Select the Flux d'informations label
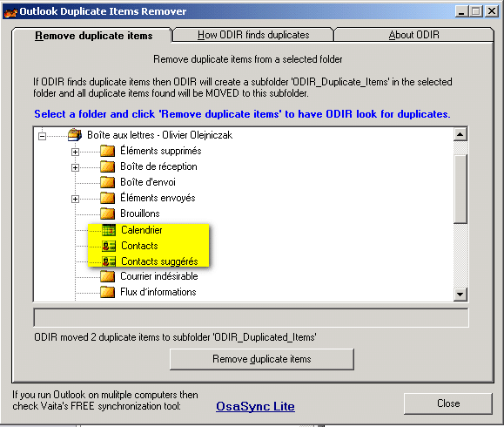 (158, 292)
